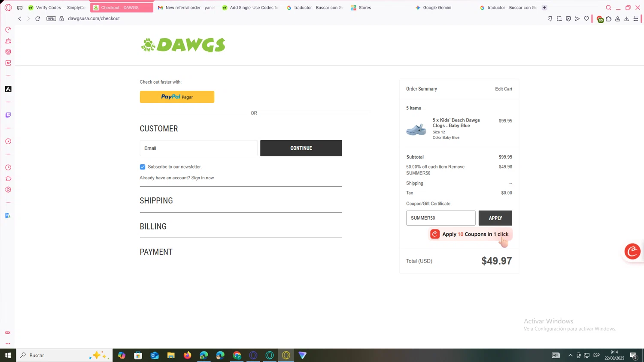
Task: Open the ad blocker shield icon
Action: [x=568, y=19]
